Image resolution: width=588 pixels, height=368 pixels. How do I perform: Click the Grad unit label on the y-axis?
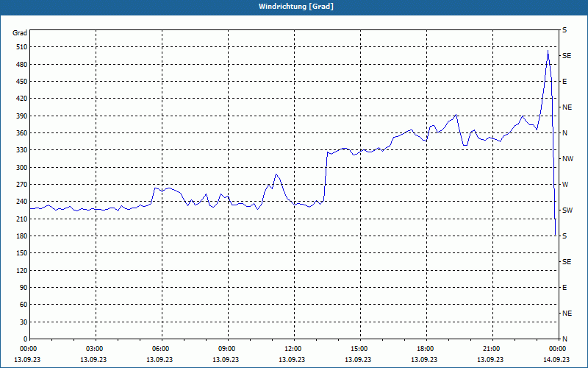(x=20, y=33)
